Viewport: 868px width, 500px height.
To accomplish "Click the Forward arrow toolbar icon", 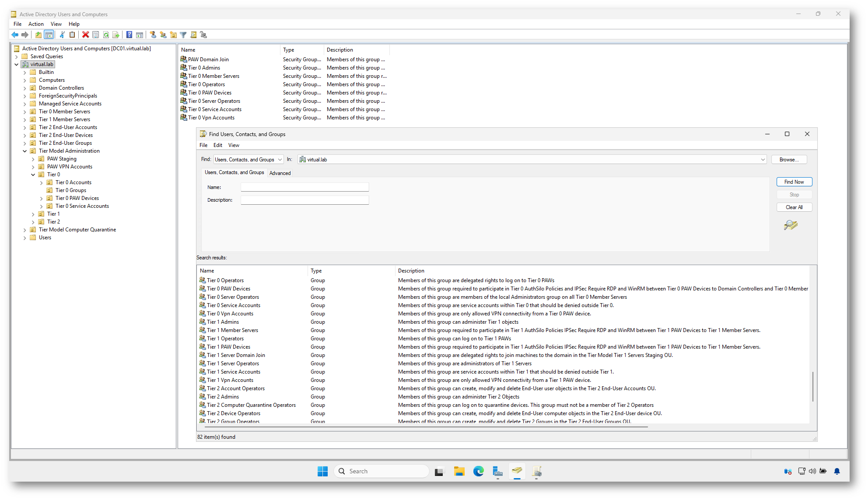I will (x=25, y=35).
